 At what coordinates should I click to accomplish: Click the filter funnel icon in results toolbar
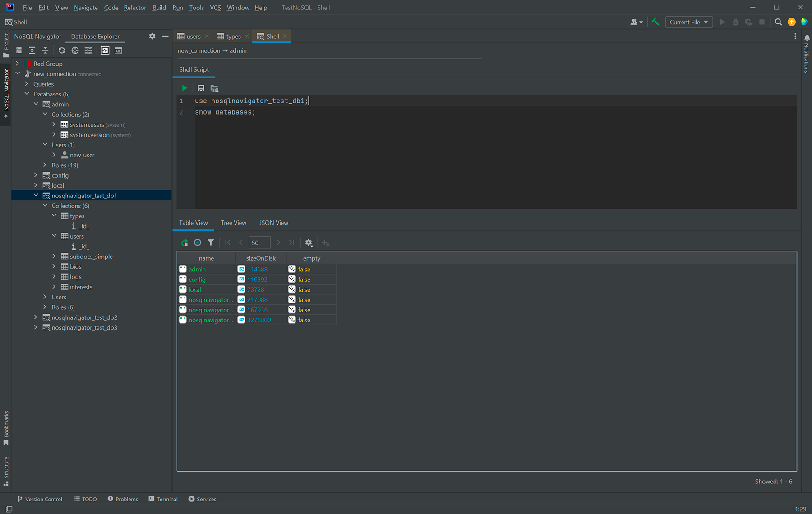pos(211,243)
